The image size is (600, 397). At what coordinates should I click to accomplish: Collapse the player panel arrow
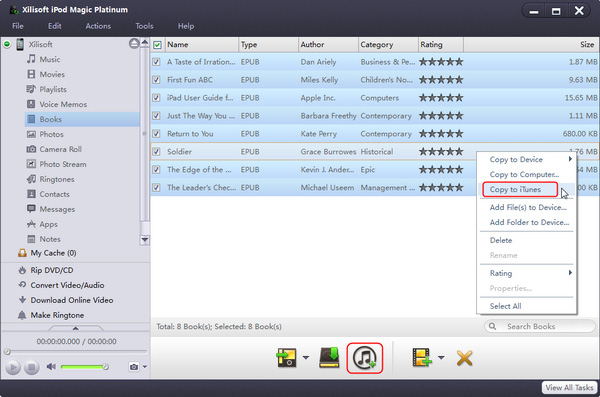click(76, 328)
